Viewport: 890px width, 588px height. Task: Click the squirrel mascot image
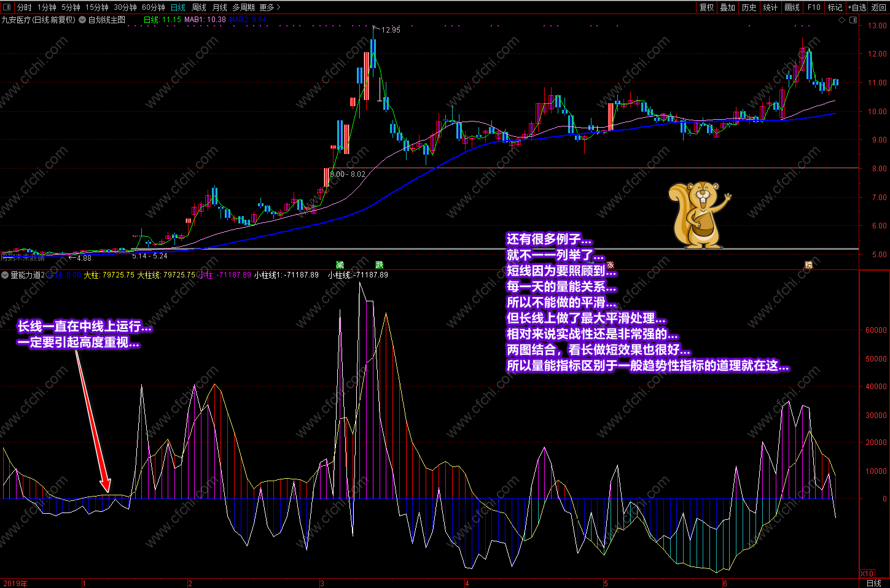tap(699, 215)
